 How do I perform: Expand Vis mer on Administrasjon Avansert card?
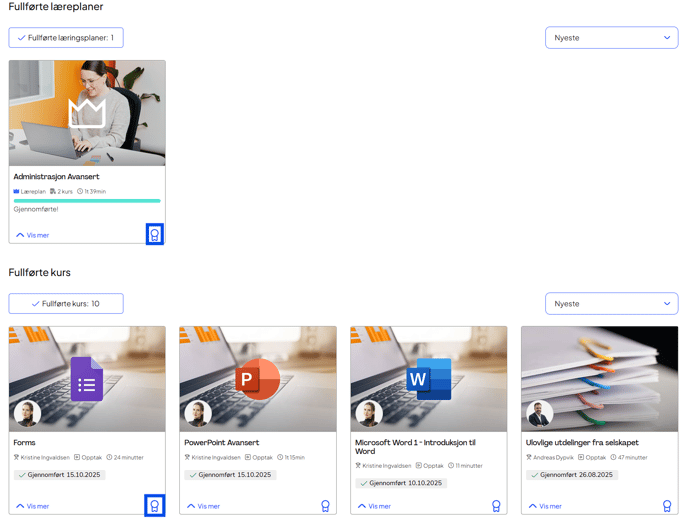click(32, 235)
